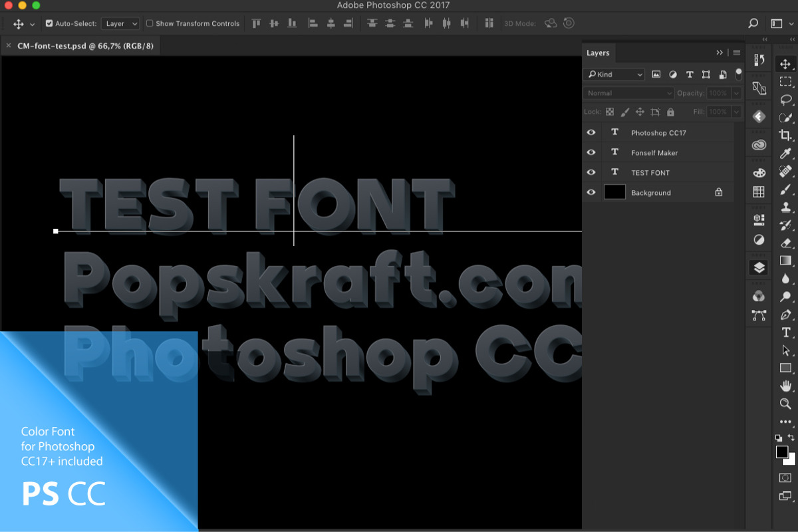This screenshot has height=532, width=798.
Task: Select the Hand tool
Action: click(x=785, y=386)
